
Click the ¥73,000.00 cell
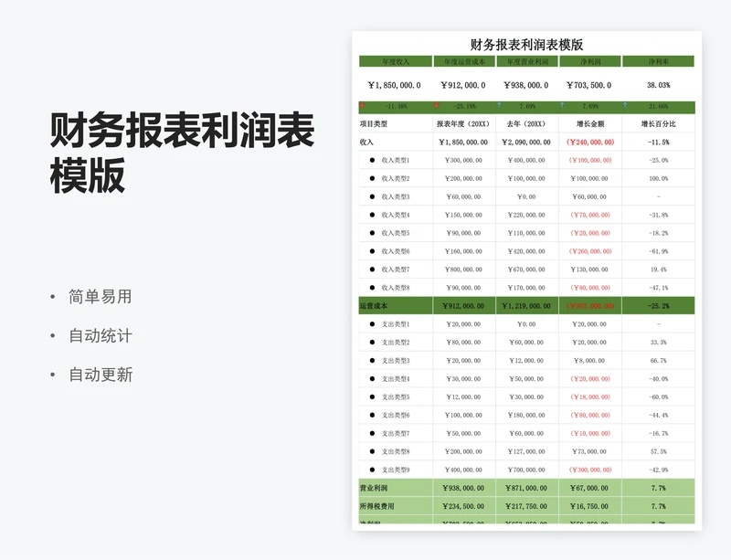pos(589,451)
